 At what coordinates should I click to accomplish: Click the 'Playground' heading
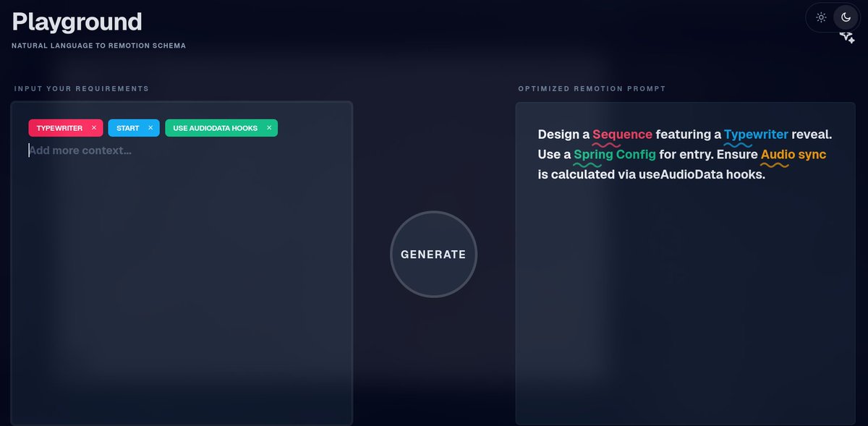click(77, 22)
